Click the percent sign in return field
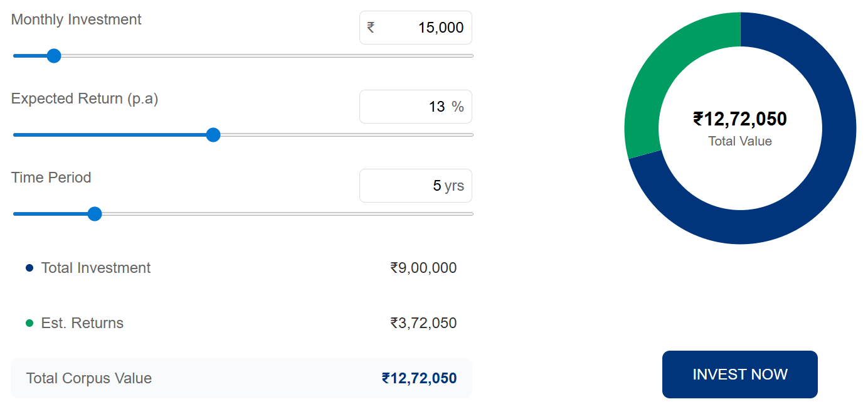Image resolution: width=868 pixels, height=409 pixels. [458, 107]
